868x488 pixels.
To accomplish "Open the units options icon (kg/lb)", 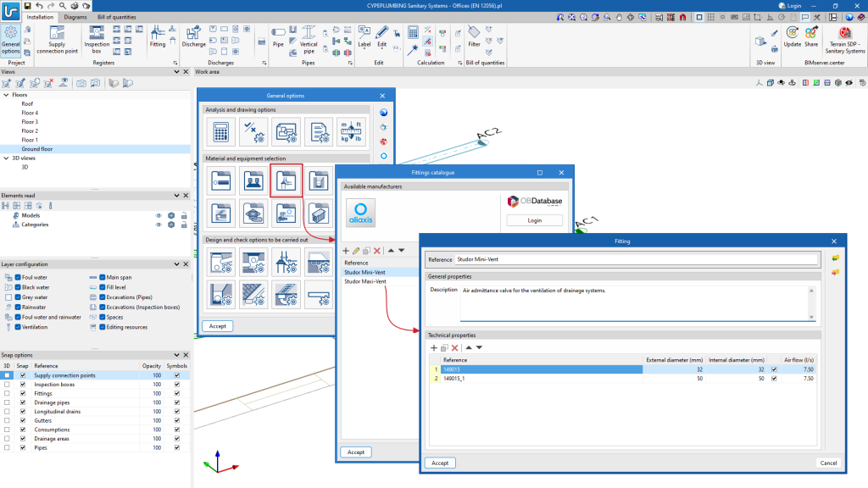I will (x=351, y=132).
